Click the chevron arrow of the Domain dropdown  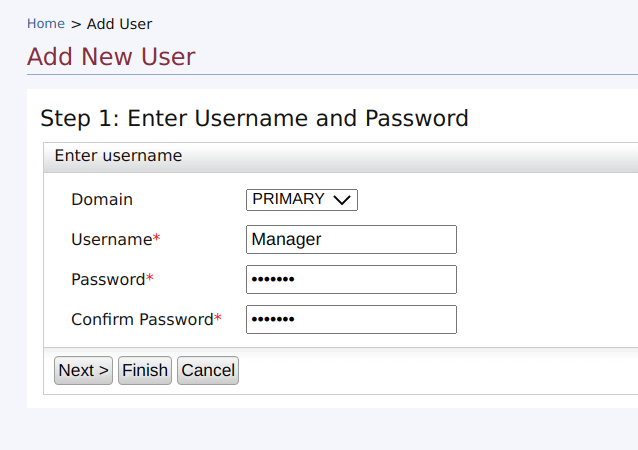click(342, 200)
